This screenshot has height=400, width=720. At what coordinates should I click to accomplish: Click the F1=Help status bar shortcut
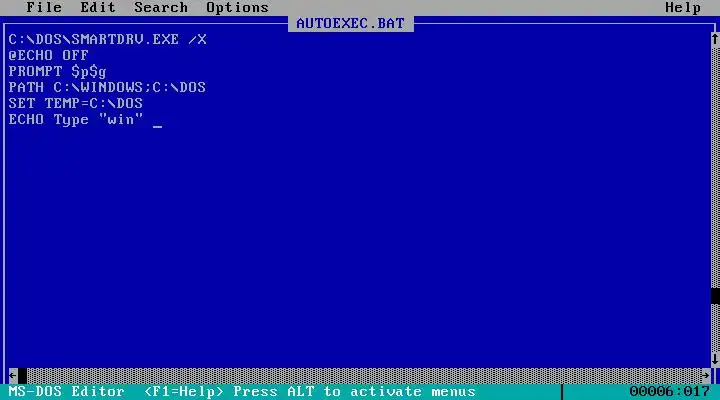tap(183, 392)
